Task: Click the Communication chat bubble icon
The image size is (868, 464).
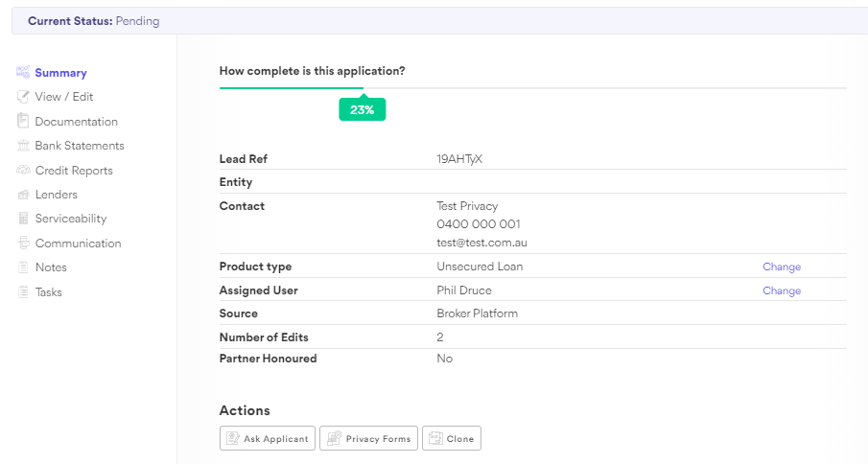Action: 23,244
